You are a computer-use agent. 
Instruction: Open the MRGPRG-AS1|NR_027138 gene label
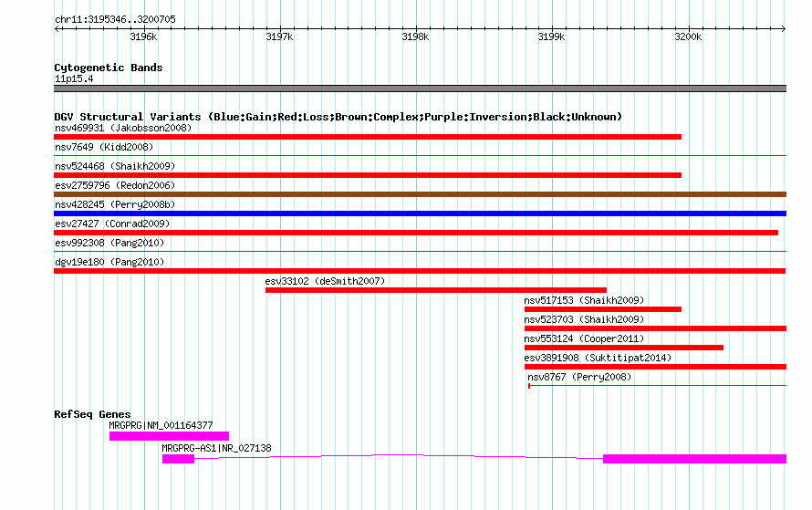coord(216,448)
